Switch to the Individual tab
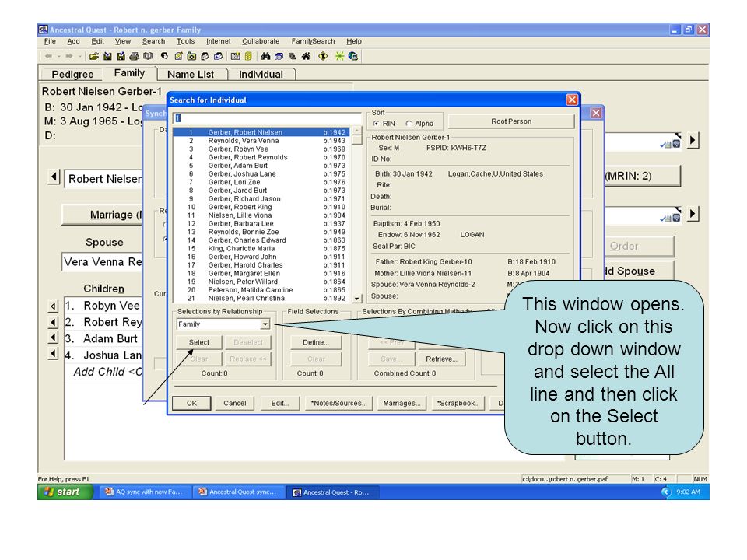 pyautogui.click(x=261, y=75)
